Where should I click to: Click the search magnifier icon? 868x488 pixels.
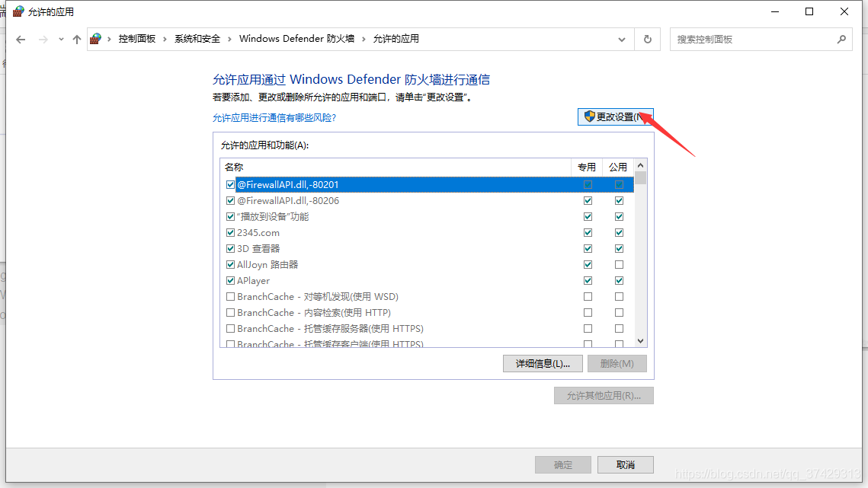click(841, 40)
